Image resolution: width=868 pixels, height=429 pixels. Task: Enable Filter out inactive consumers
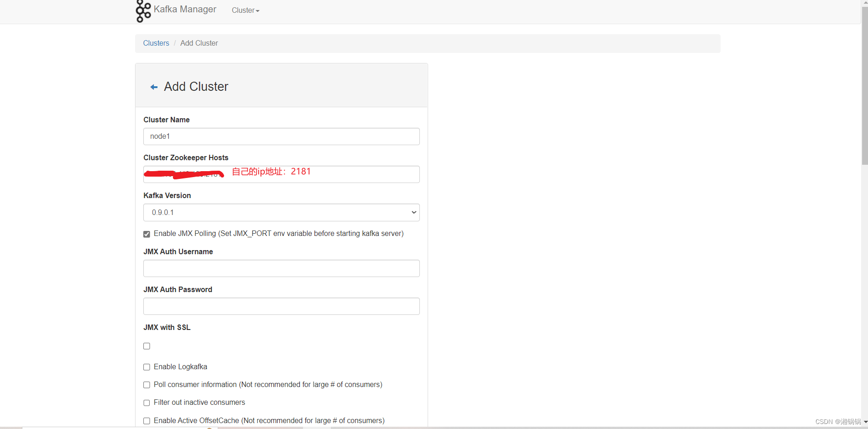(x=146, y=403)
